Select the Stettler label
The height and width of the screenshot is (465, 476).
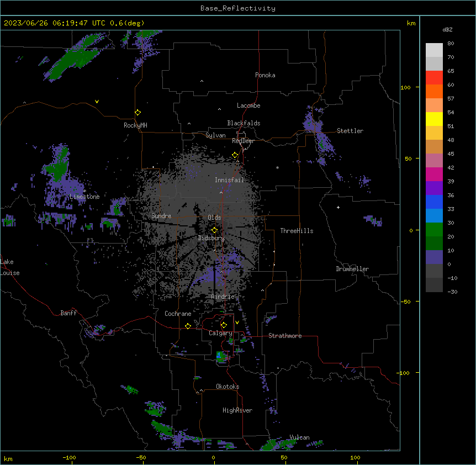tap(350, 131)
